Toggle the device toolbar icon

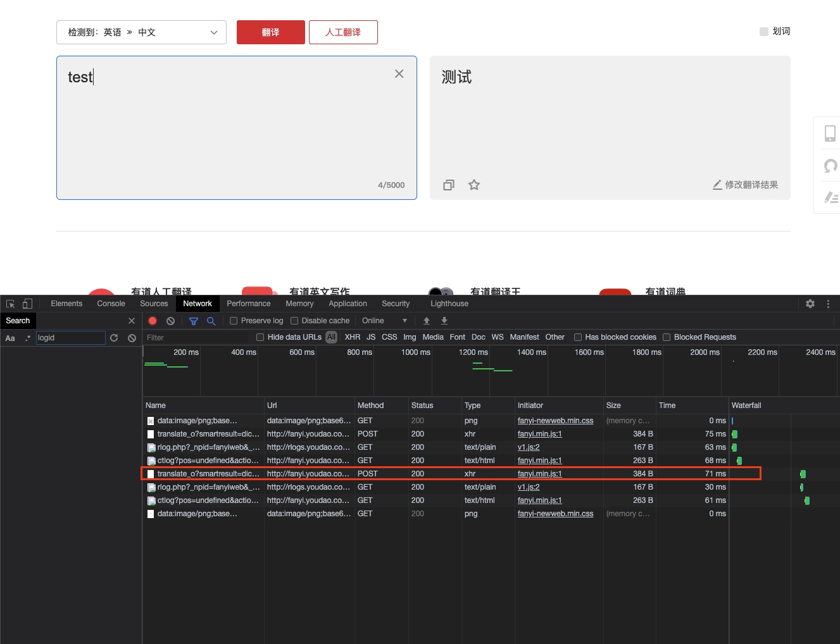(x=27, y=304)
